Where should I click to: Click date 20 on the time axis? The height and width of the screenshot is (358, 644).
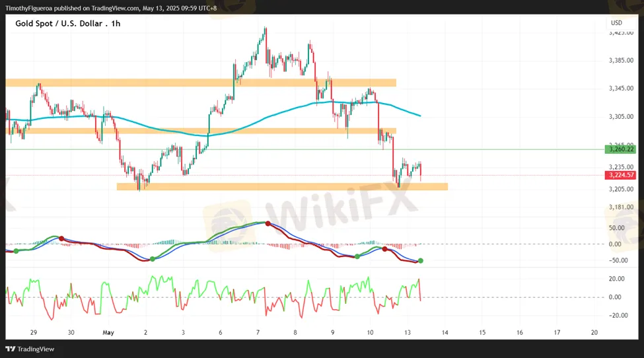coord(594,332)
